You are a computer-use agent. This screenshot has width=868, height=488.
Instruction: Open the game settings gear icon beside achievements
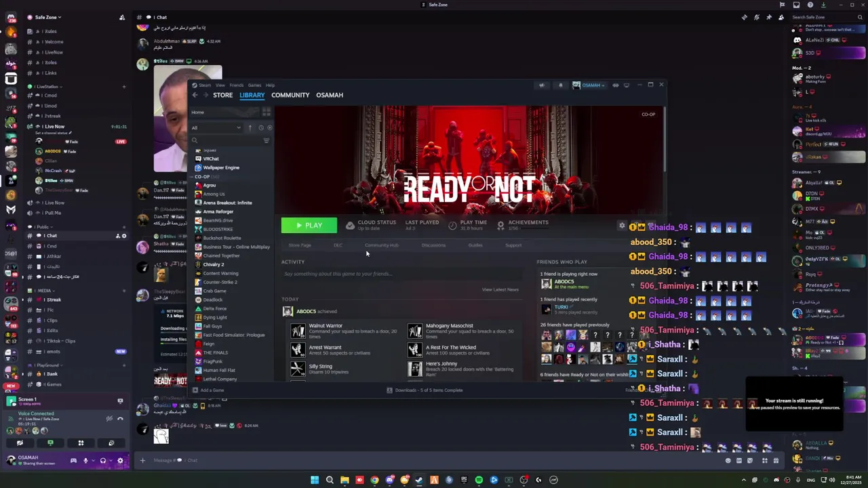point(622,226)
